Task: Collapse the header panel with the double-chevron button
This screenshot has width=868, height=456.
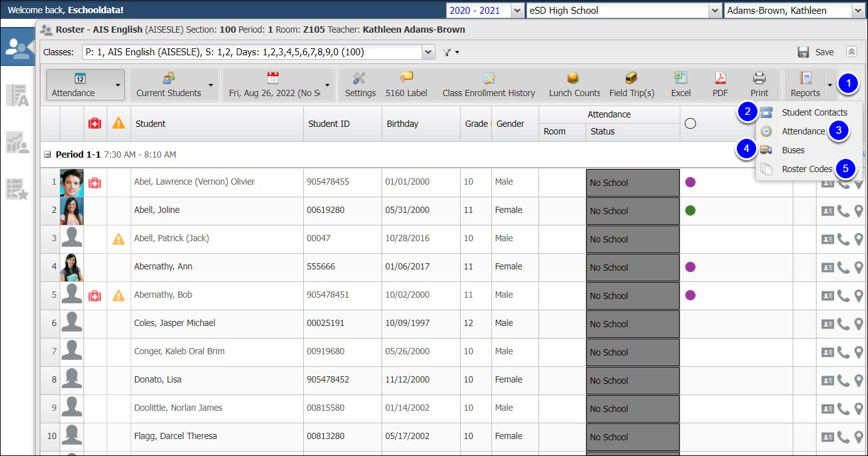Action: [x=851, y=52]
